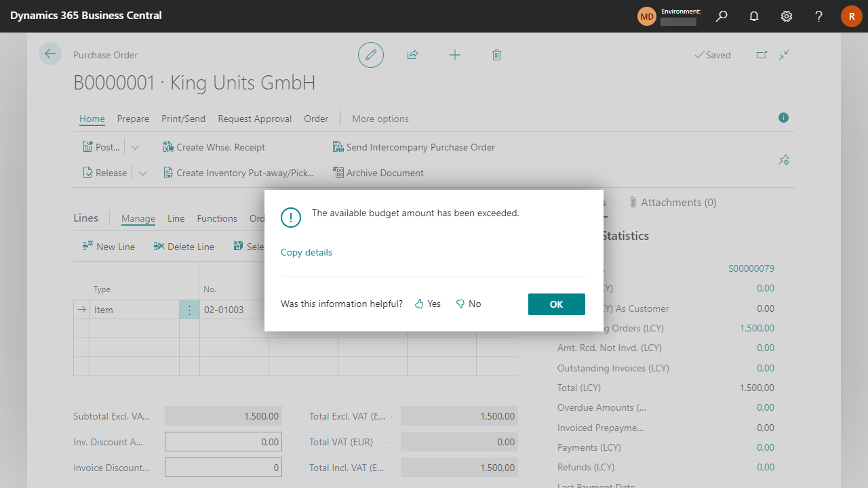This screenshot has width=868, height=488.
Task: Open the Prepare menu tab
Action: (133, 119)
